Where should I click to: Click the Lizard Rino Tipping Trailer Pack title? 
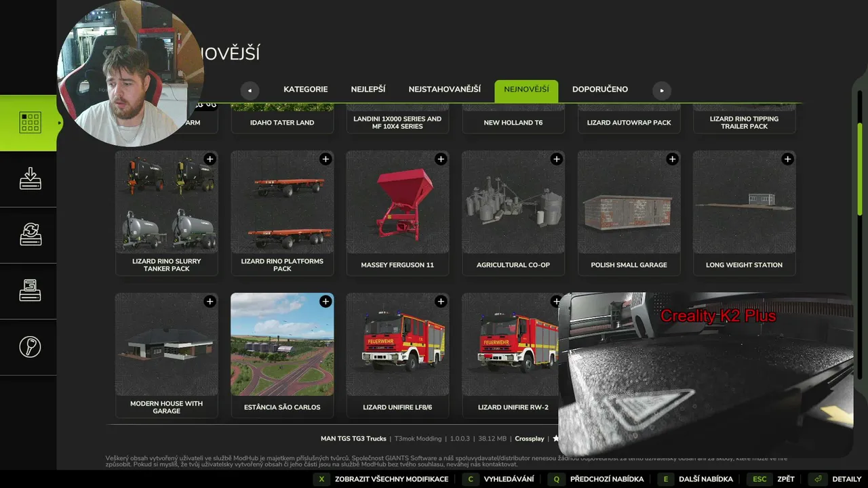[x=744, y=123]
